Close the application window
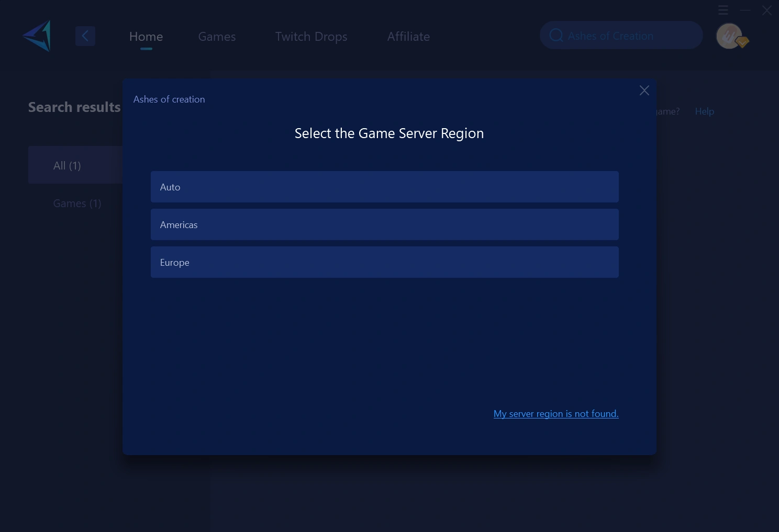 pyautogui.click(x=766, y=10)
